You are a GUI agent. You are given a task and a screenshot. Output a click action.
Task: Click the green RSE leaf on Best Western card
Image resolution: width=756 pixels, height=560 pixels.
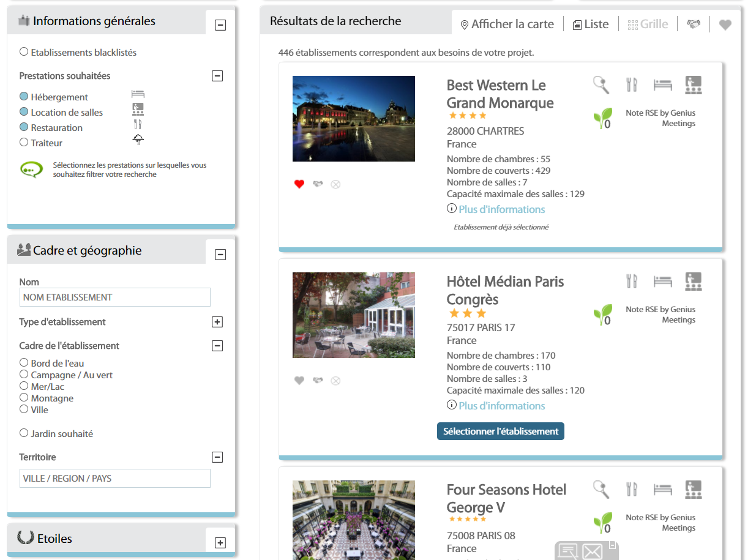pyautogui.click(x=602, y=118)
